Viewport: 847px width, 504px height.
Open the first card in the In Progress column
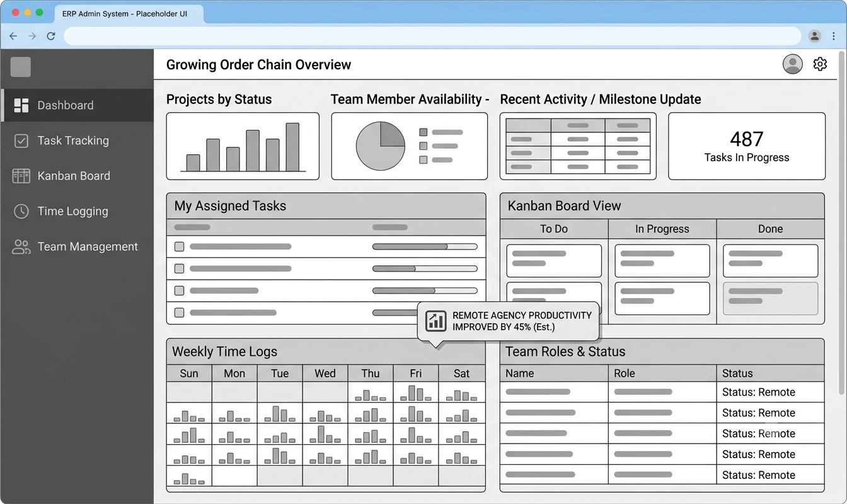tap(662, 261)
